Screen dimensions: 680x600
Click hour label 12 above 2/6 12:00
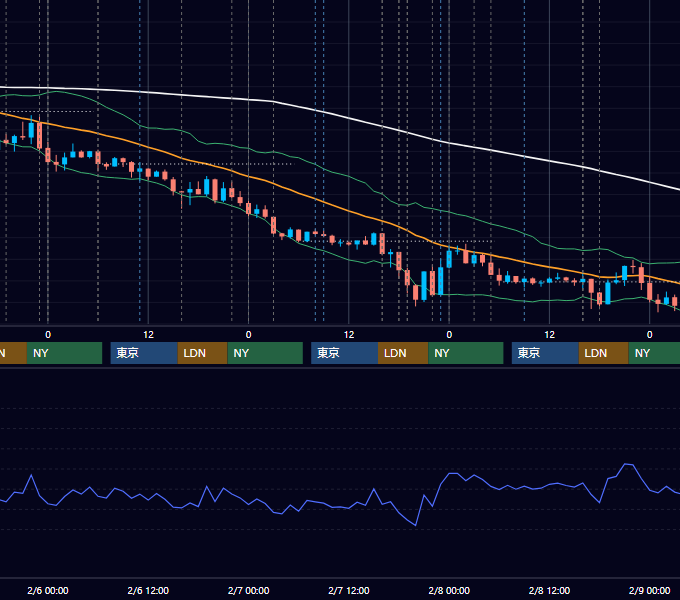pos(148,335)
